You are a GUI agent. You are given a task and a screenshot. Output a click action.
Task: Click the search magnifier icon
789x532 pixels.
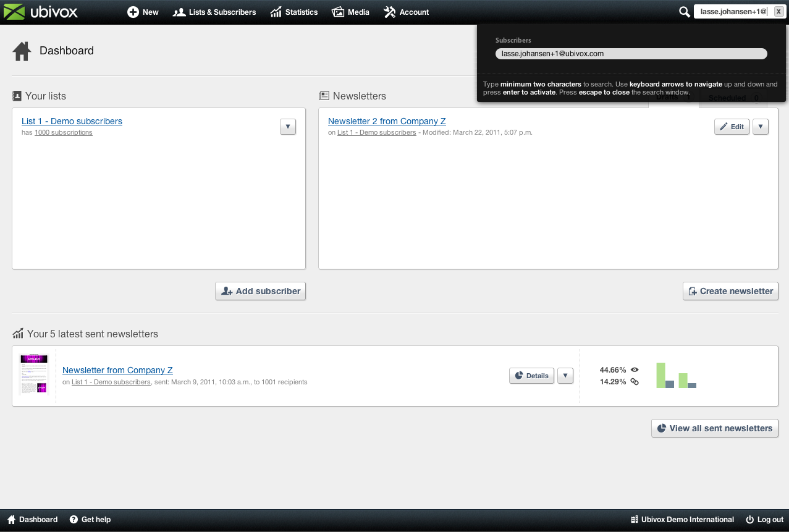[x=684, y=12]
